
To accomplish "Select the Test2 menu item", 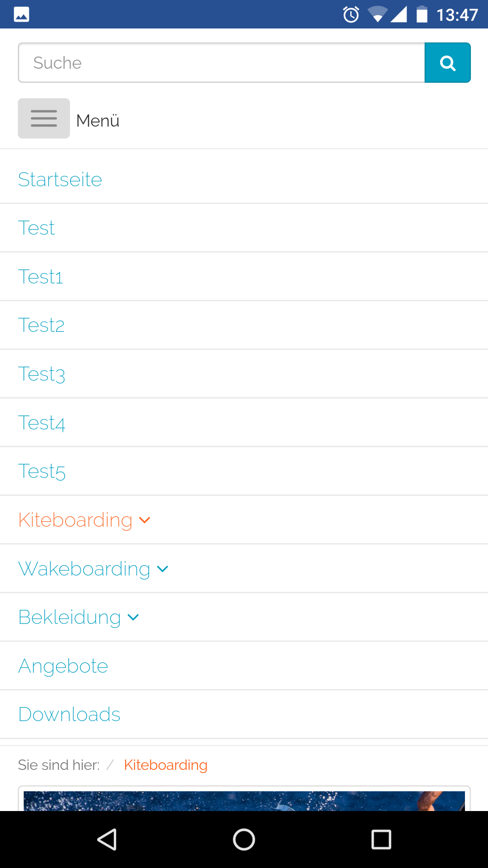I will pos(42,325).
